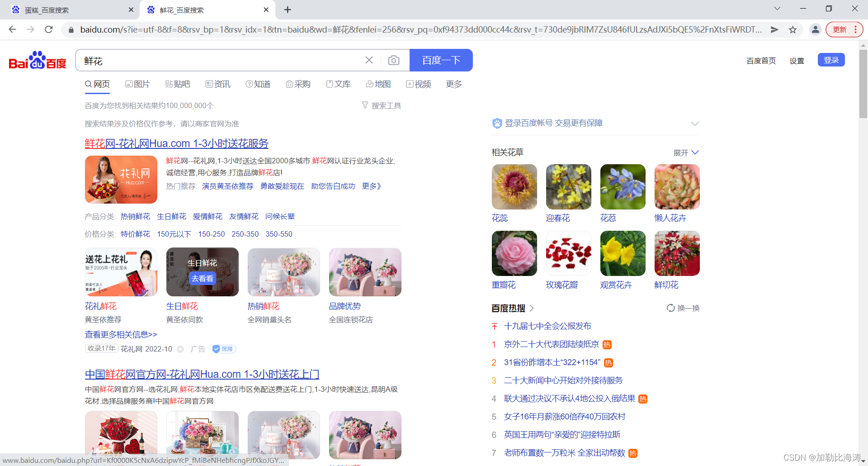The image size is (868, 466).
Task: Clear the search box with the X icon
Action: (x=369, y=60)
